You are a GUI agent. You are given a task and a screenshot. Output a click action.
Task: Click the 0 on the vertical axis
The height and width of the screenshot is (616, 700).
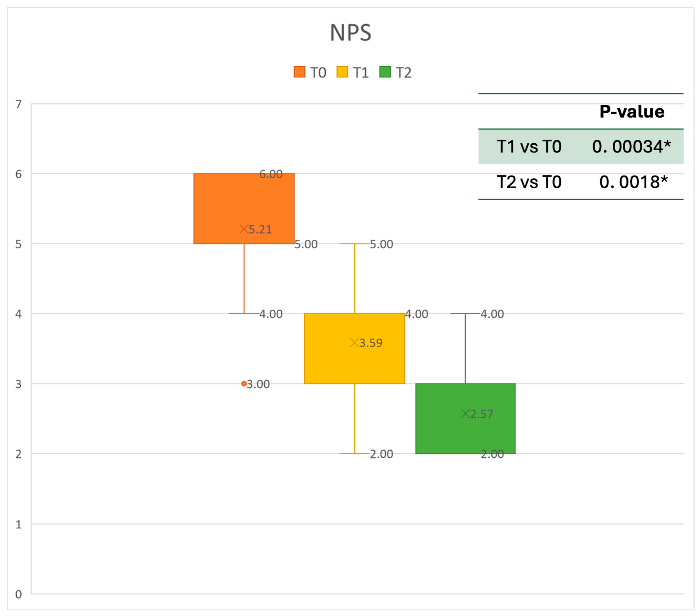pyautogui.click(x=19, y=594)
